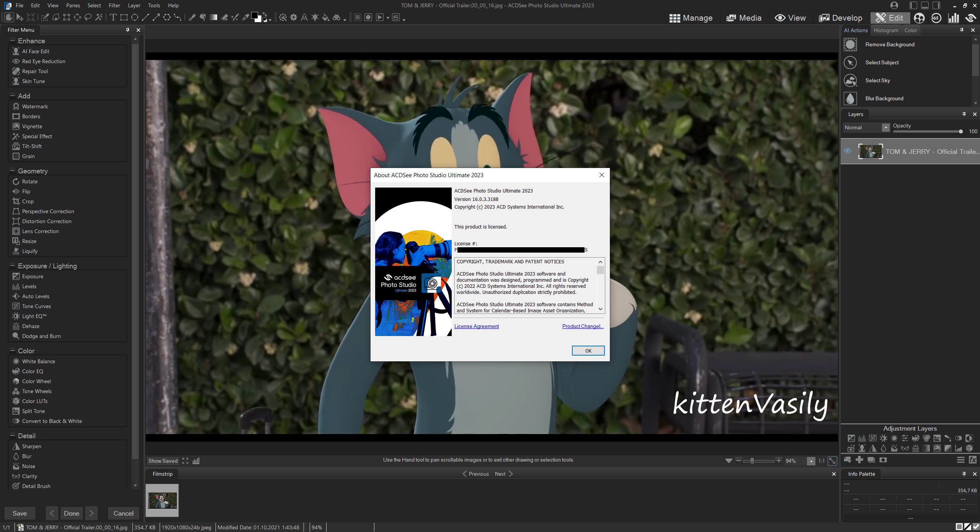Viewport: 980px width, 532px height.
Task: Pick the Eyedropper tool
Action: click(246, 17)
